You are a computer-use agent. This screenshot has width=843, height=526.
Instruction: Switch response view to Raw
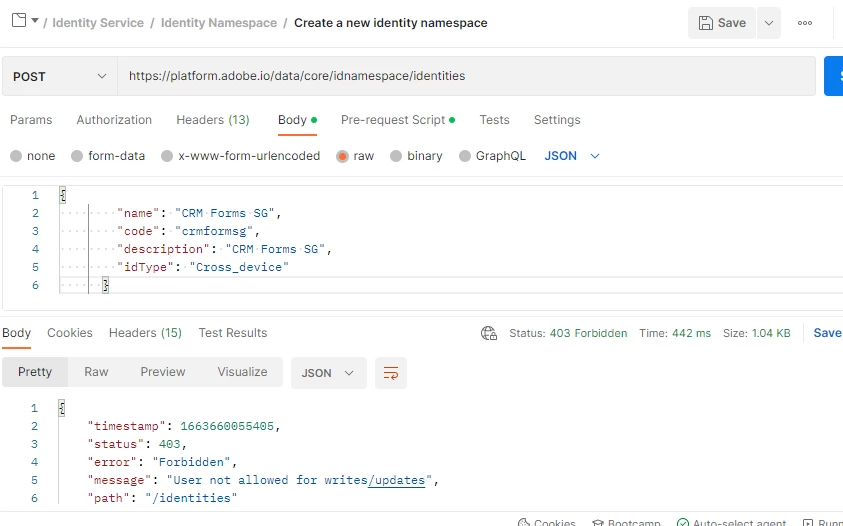pos(96,372)
